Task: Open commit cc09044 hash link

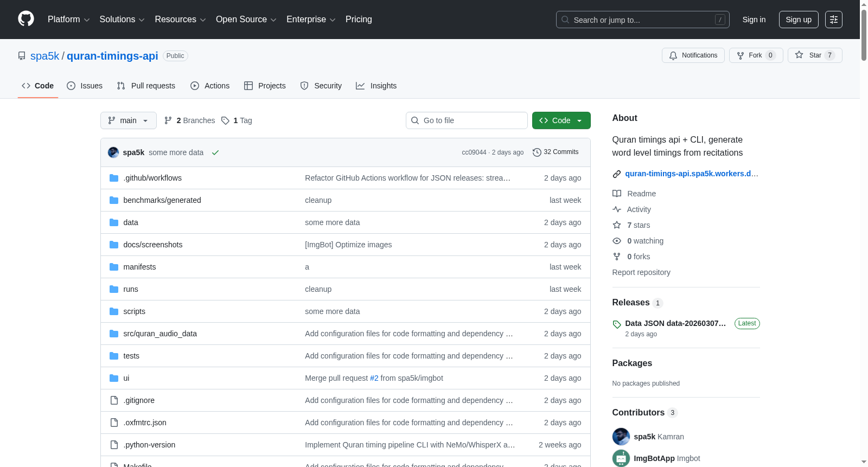Action: [474, 152]
